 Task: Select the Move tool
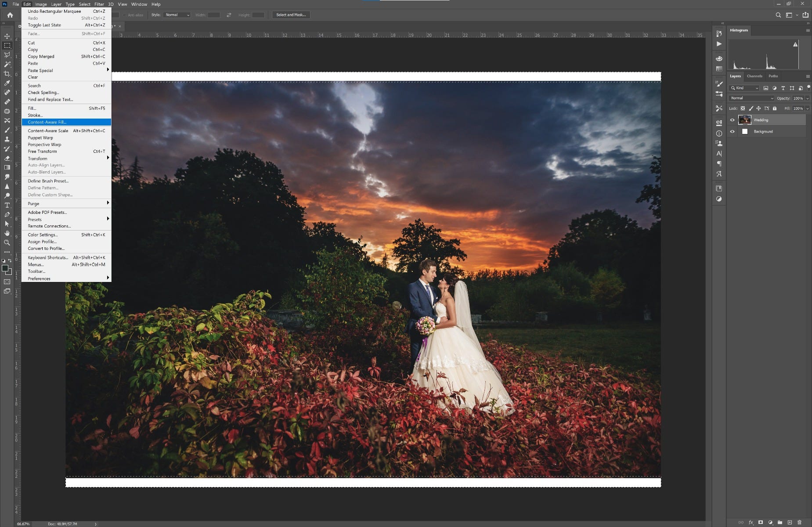[7, 36]
